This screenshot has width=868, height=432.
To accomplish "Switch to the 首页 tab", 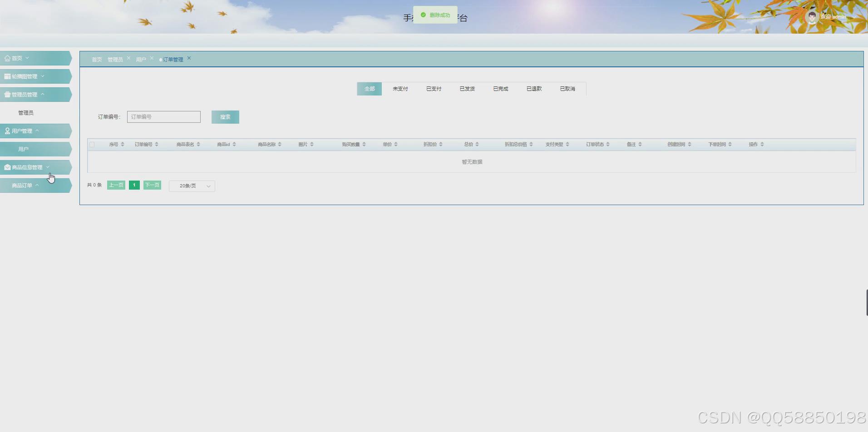I will (96, 59).
